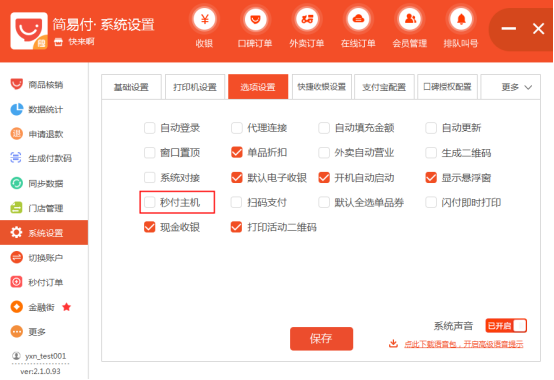Enable the 代理连接 checkbox

pos(236,128)
